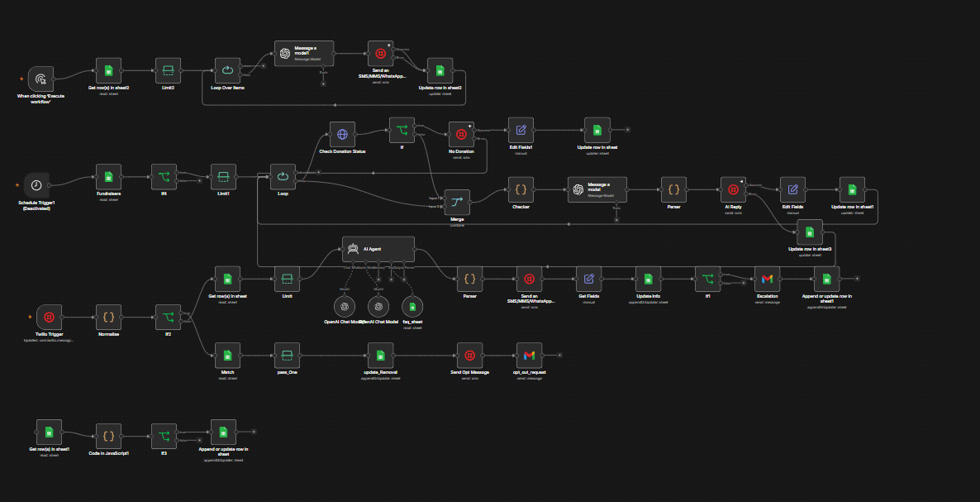Open the Checker code node
This screenshot has width=980, height=502.
(521, 189)
